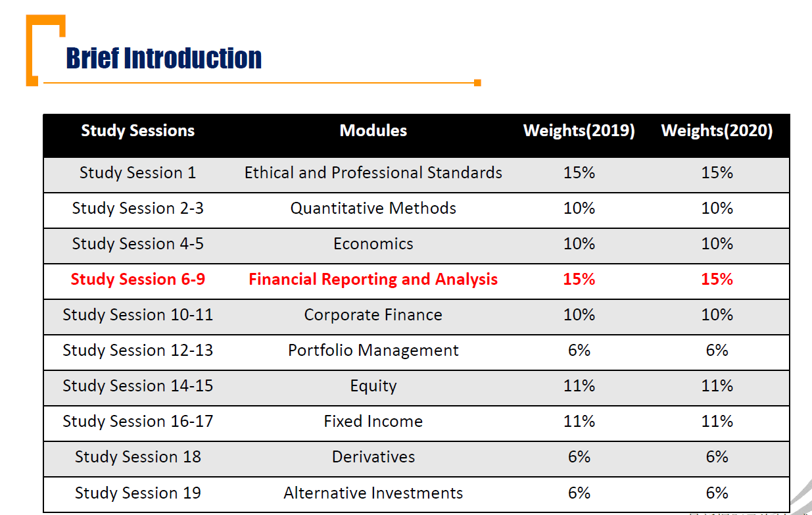This screenshot has height=515, width=812.
Task: Select the red "Study Session 6-9" cell
Action: coord(137,280)
